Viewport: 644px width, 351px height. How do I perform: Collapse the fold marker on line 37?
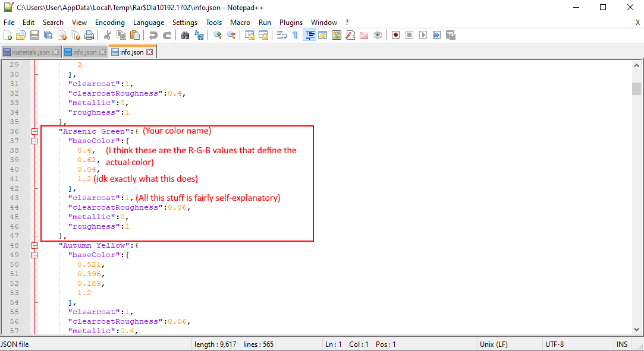(x=35, y=141)
